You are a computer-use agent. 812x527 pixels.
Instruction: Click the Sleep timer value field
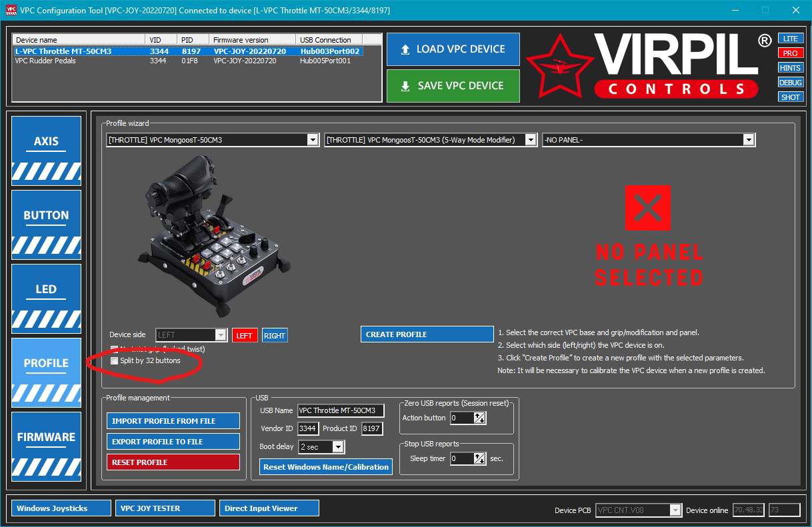point(463,458)
